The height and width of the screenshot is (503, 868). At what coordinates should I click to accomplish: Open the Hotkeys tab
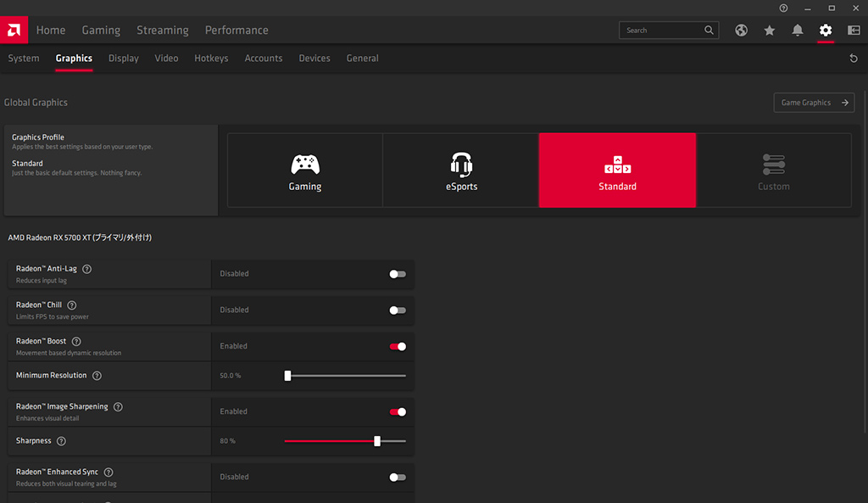211,59
